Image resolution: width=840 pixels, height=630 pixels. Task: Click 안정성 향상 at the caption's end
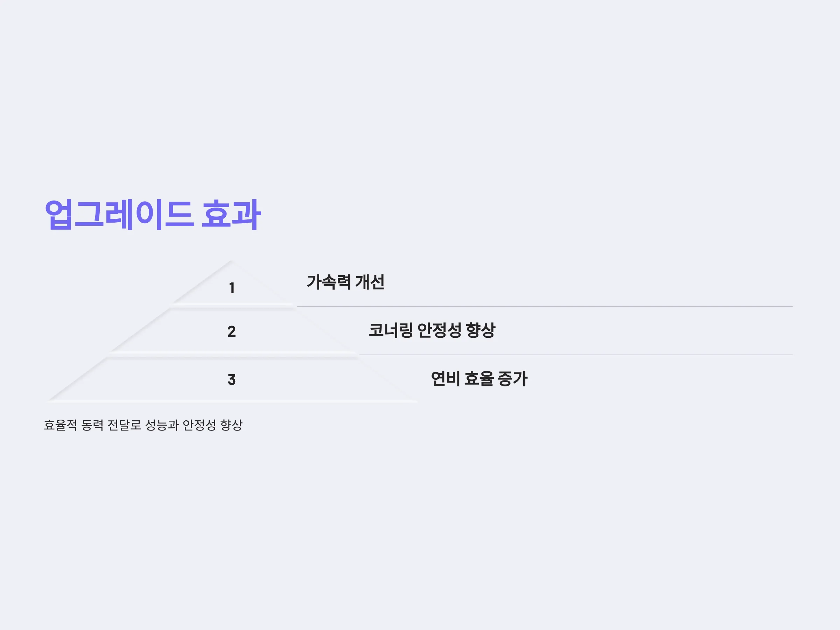click(x=212, y=425)
